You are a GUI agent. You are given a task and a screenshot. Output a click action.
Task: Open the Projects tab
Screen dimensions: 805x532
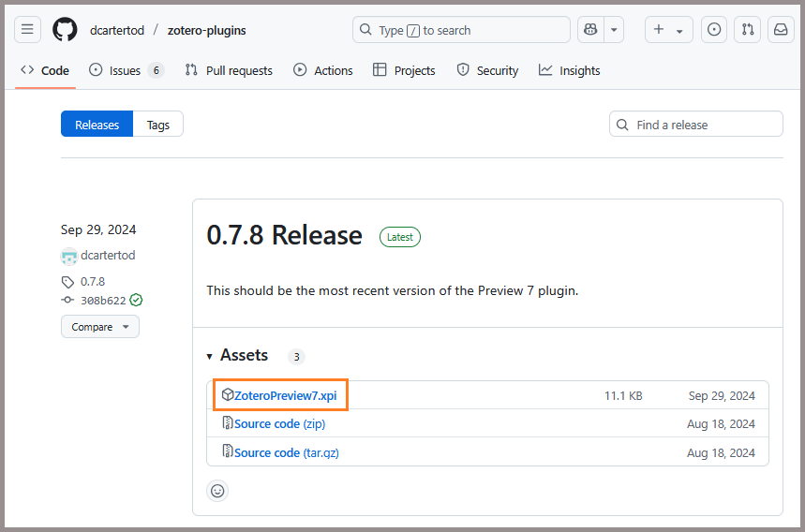[404, 70]
